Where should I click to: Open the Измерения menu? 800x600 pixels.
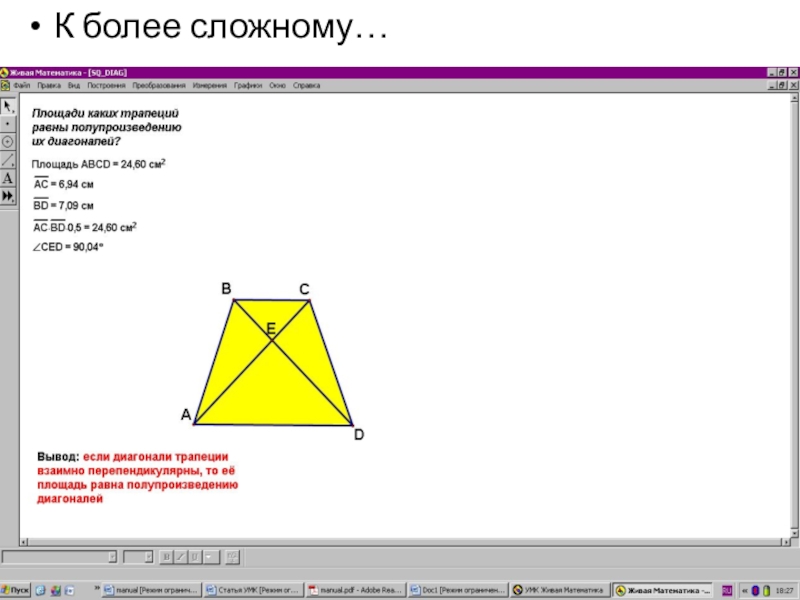[210, 86]
